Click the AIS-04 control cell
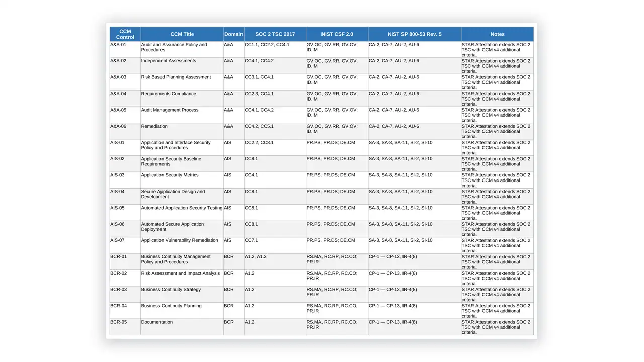Image resolution: width=644 pixels, height=362 pixels. [125, 197]
